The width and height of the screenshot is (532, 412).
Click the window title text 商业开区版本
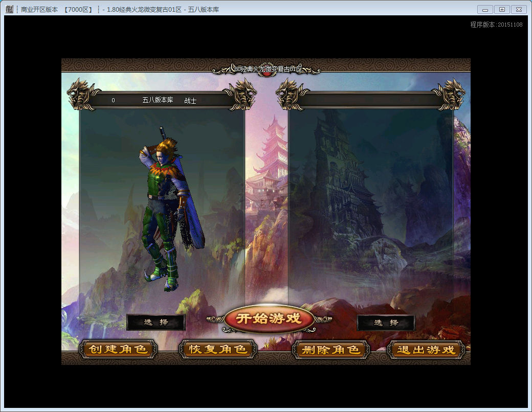coord(39,10)
